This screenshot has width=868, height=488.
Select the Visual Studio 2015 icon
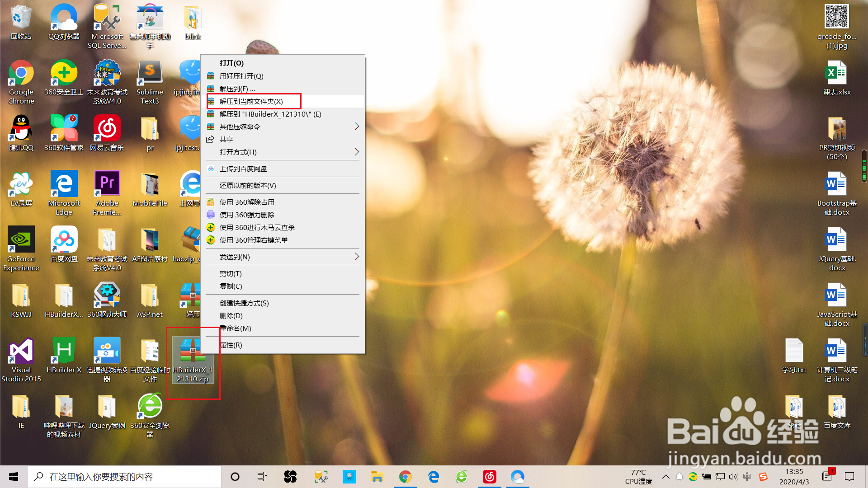click(21, 351)
